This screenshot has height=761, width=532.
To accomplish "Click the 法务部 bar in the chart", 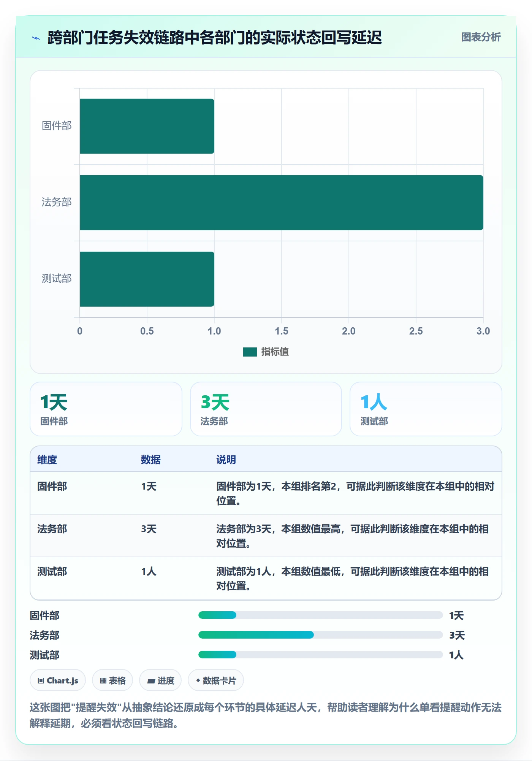I will 282,203.
